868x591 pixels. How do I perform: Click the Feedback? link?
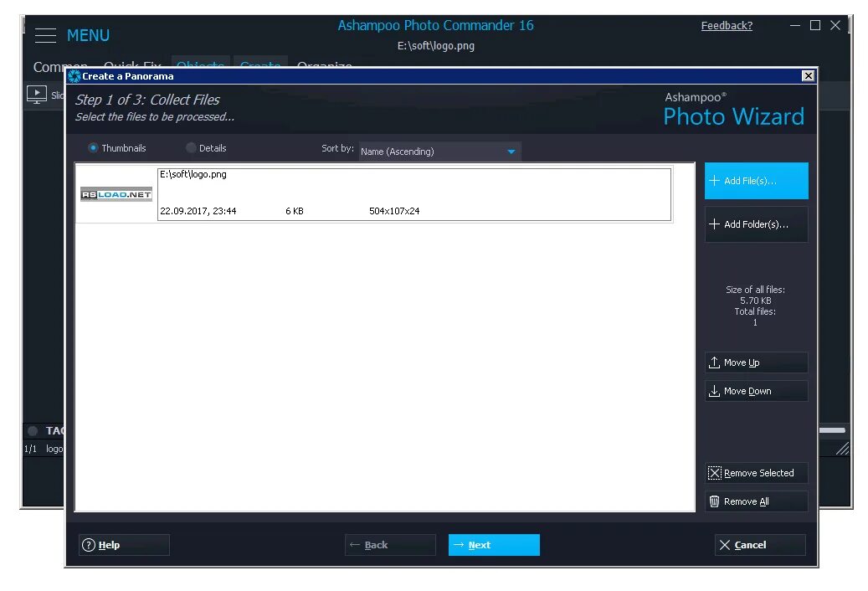727,25
